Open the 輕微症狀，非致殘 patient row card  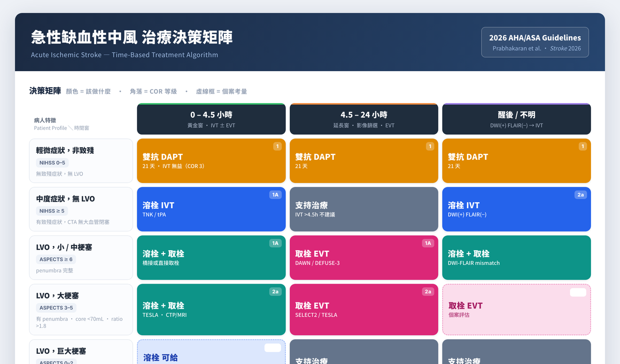(81, 161)
